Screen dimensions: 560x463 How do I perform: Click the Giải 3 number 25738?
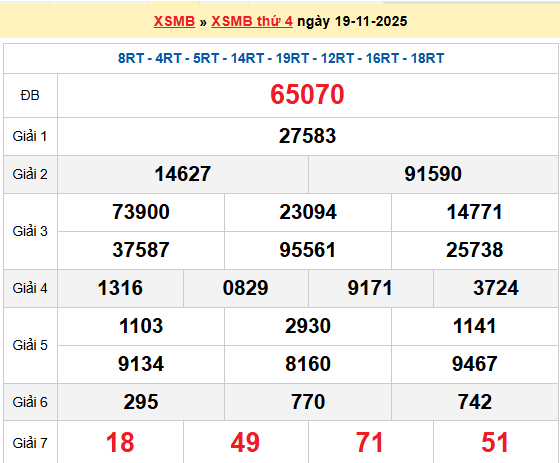point(475,250)
